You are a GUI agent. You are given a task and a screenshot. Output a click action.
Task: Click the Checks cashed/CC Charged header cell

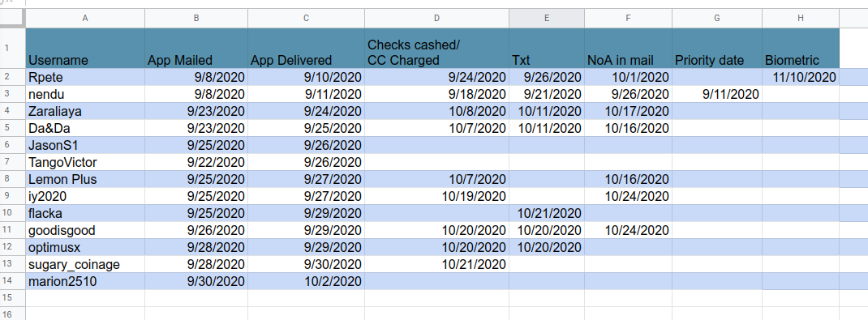(436, 48)
